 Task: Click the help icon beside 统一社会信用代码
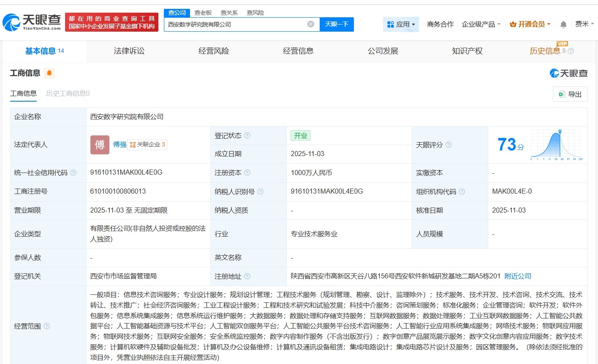pos(73,173)
